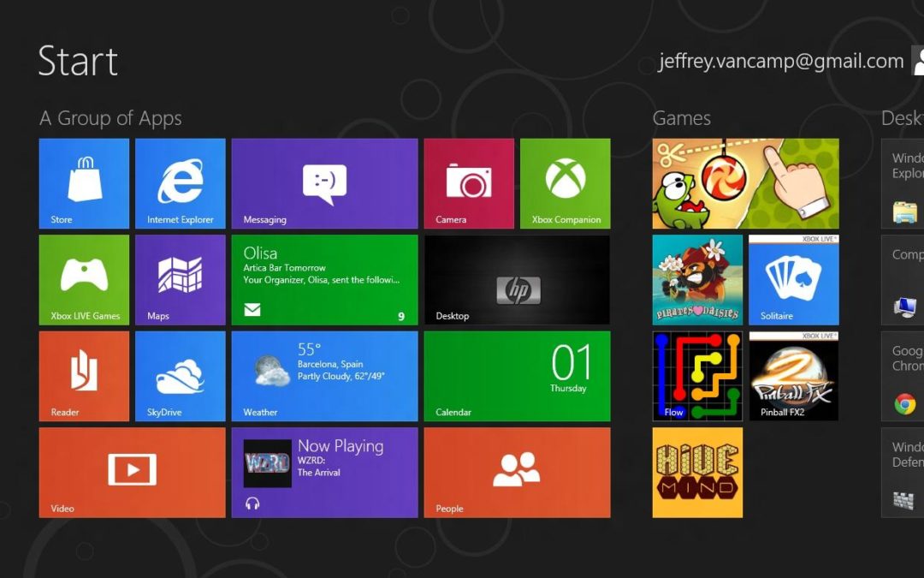The height and width of the screenshot is (578, 924).
Task: Open Xbox LIVE Games tile
Action: pyautogui.click(x=84, y=279)
